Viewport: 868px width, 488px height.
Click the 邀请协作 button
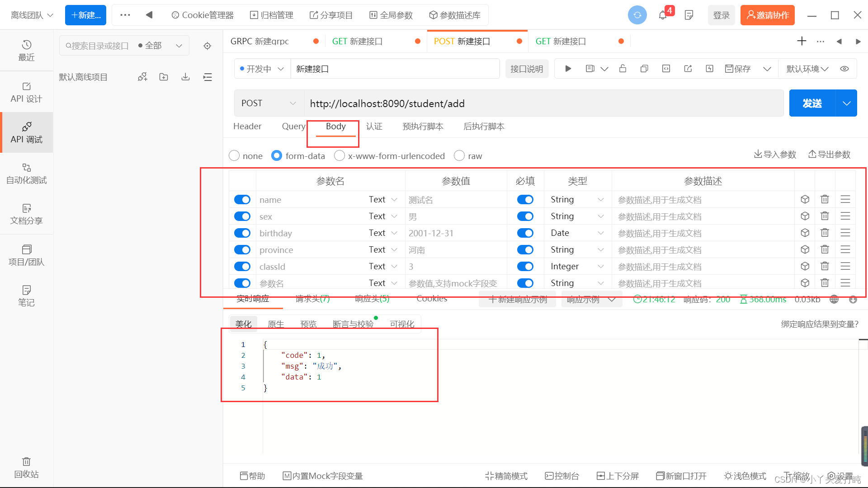coord(767,15)
